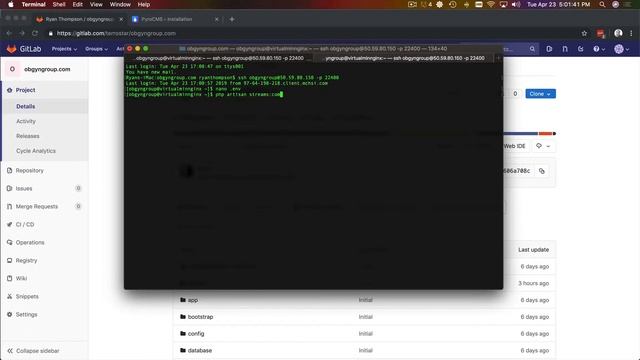Expand the Clone dropdown button
Image resolution: width=640 pixels, height=360 pixels.
(x=540, y=94)
